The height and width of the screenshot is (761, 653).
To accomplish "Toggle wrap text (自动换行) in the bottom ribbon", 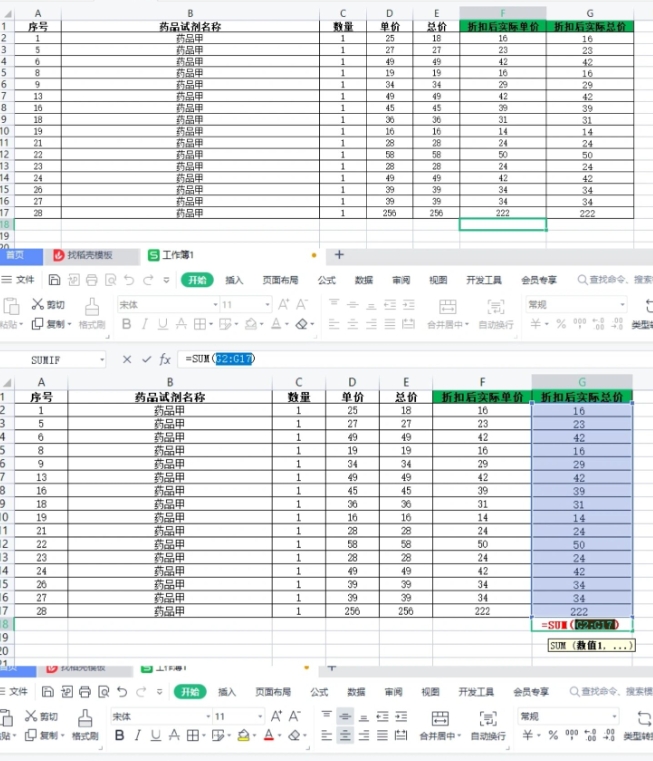I will (488, 725).
